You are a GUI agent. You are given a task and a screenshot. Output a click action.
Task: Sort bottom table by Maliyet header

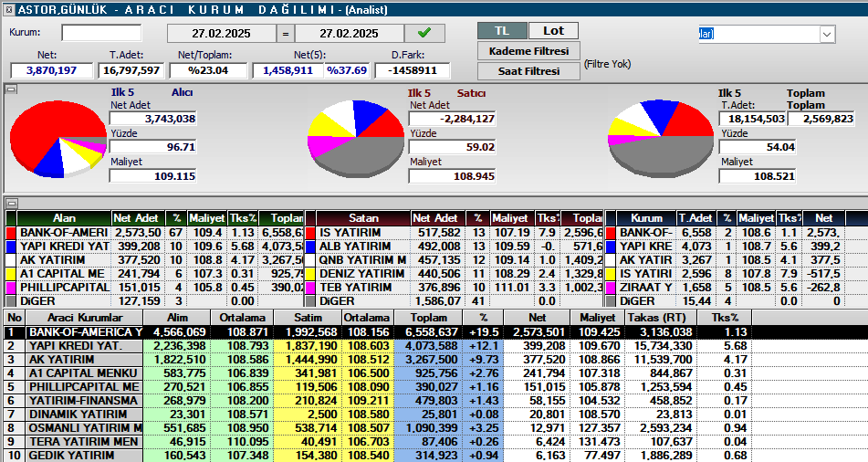597,318
